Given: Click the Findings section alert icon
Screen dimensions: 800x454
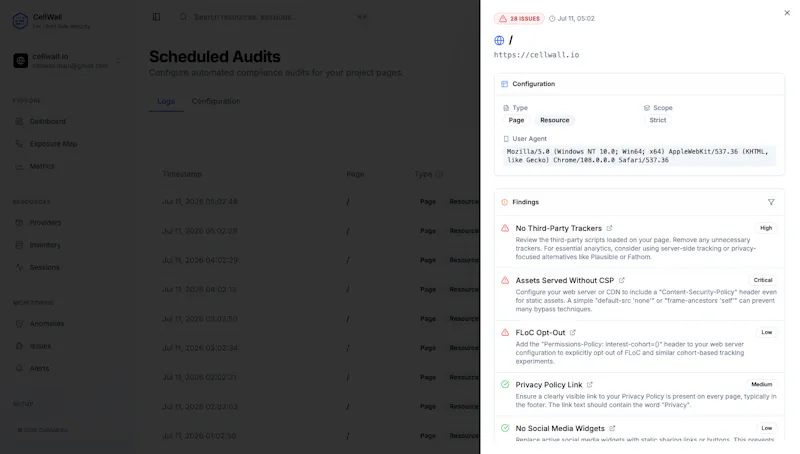Looking at the screenshot, I should (504, 202).
